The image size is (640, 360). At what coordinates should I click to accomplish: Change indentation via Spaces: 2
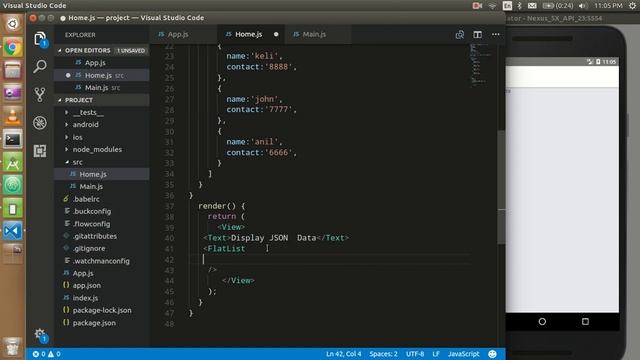[x=383, y=354]
